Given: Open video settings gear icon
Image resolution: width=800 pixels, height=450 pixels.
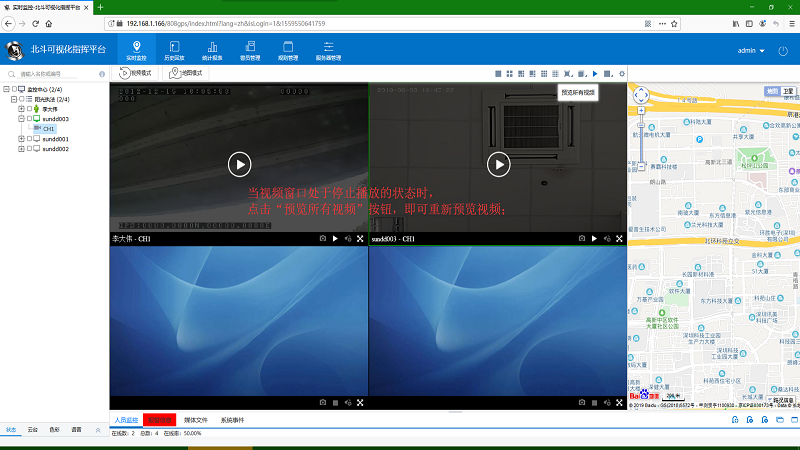Looking at the screenshot, I should pos(622,74).
